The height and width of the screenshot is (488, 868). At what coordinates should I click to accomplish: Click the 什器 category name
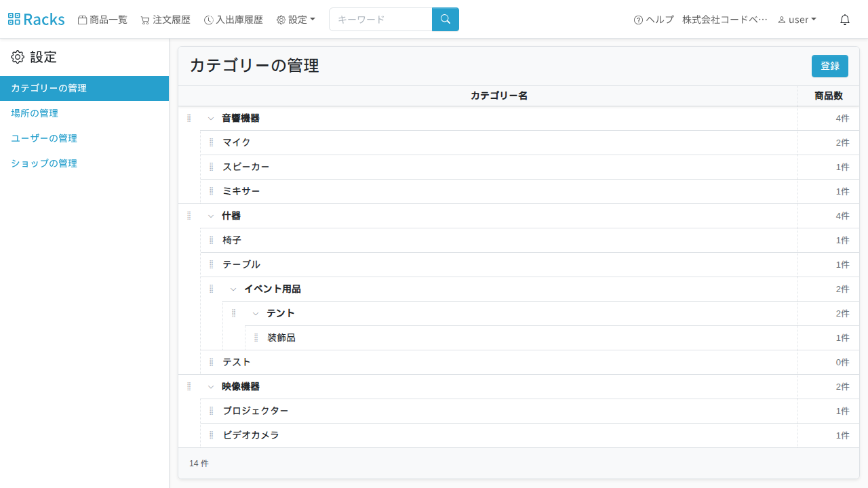(x=231, y=216)
